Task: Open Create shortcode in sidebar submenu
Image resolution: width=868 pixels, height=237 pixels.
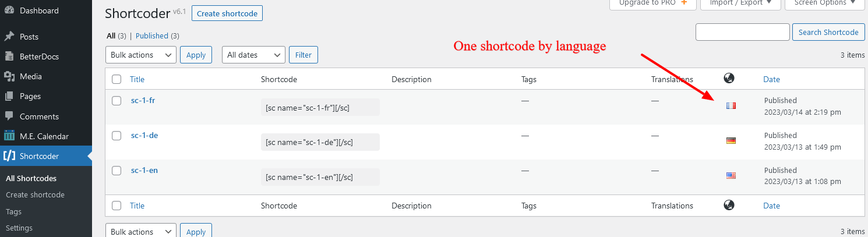Action: pos(35,194)
